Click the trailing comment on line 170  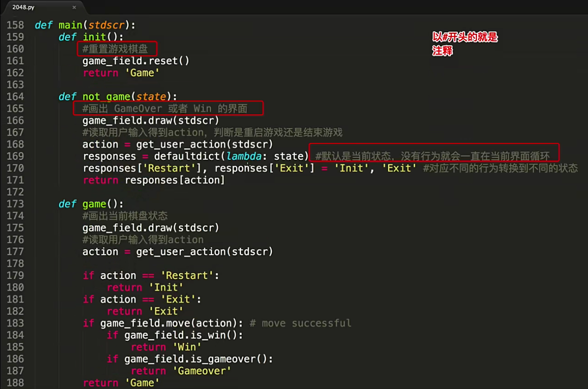click(501, 169)
